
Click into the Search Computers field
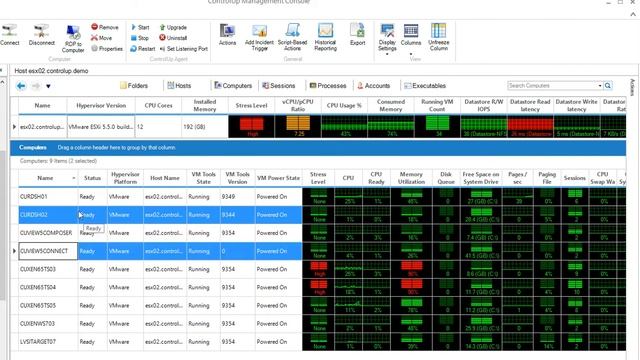pos(552,86)
